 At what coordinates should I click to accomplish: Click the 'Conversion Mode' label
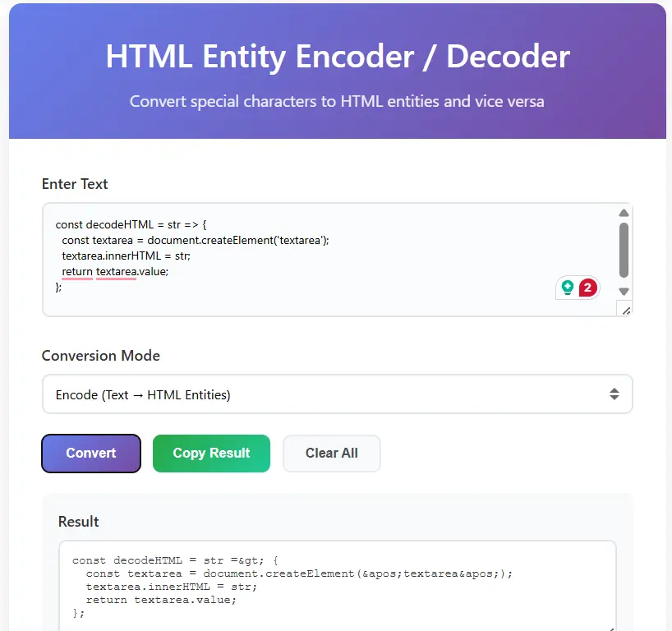coord(101,356)
